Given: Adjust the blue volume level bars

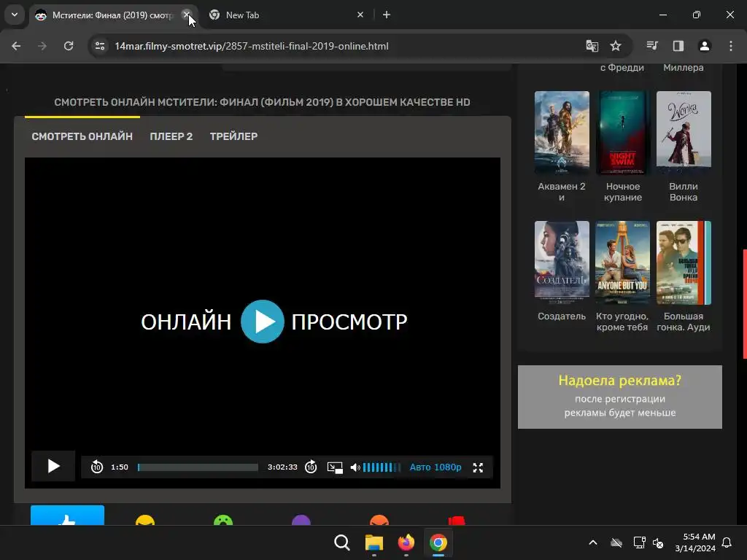Looking at the screenshot, I should tap(382, 467).
